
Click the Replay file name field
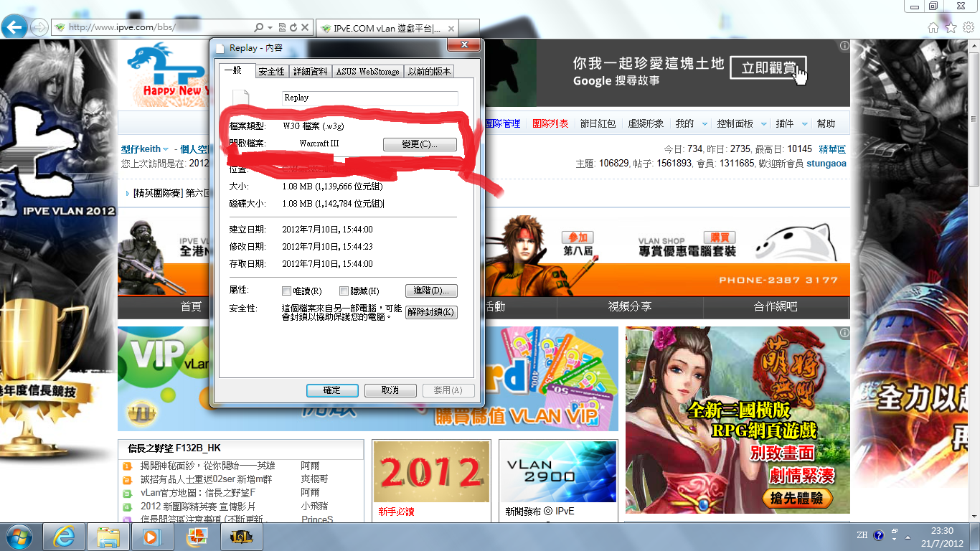click(x=370, y=98)
